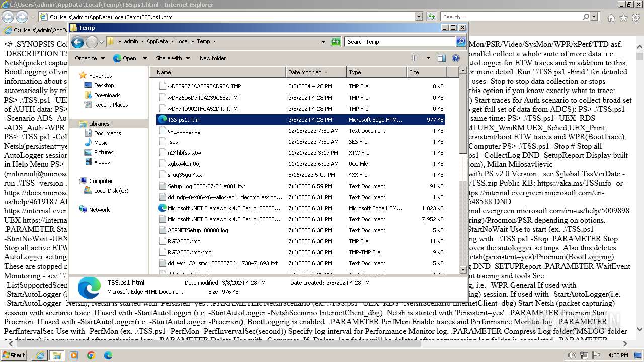Select the TSS.ps1.html Edge file icon
The width and height of the screenshot is (644, 362).
point(163,120)
